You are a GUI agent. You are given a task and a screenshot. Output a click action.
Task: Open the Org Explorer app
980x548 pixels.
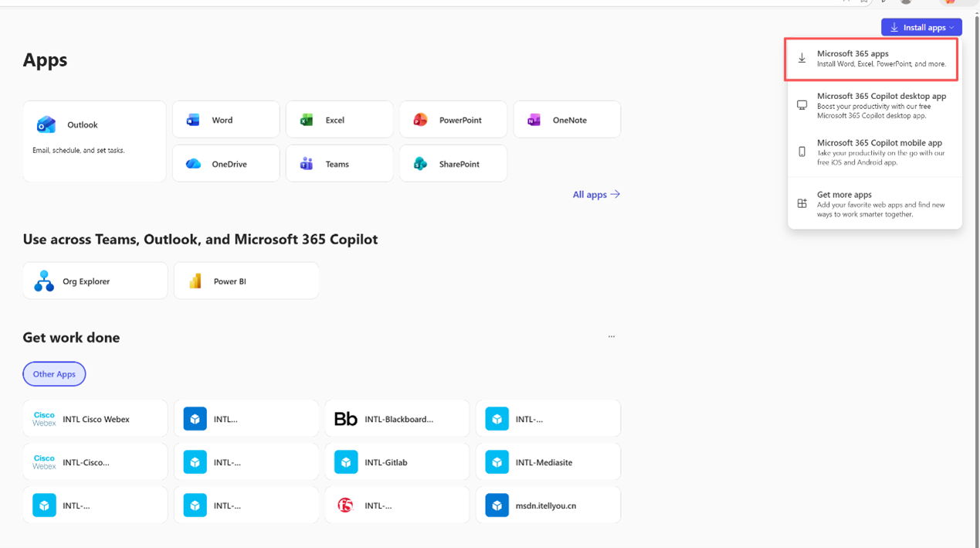click(95, 281)
